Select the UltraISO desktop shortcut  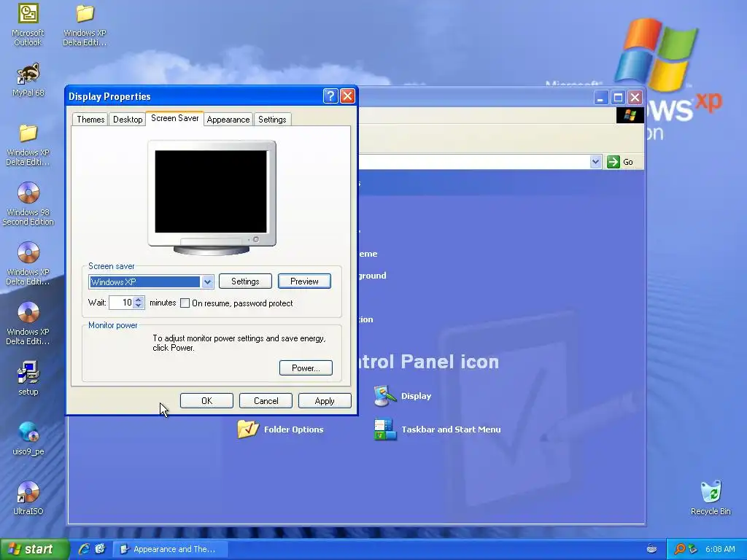coord(28,498)
